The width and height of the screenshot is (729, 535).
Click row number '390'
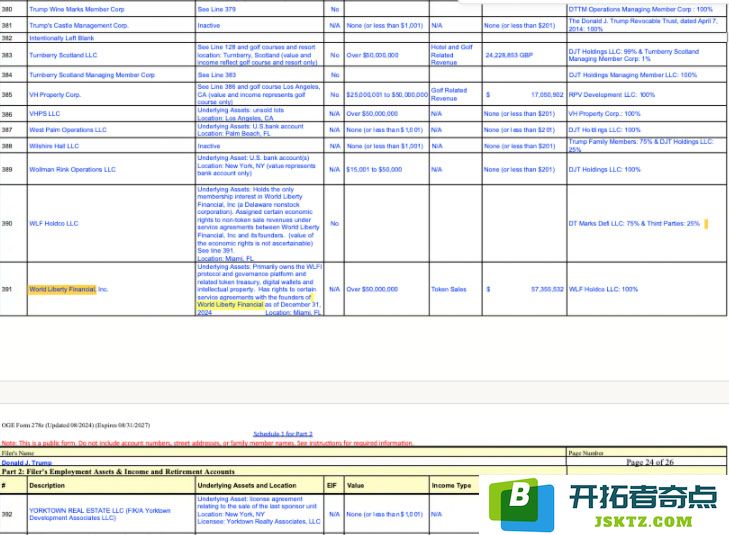click(7, 224)
